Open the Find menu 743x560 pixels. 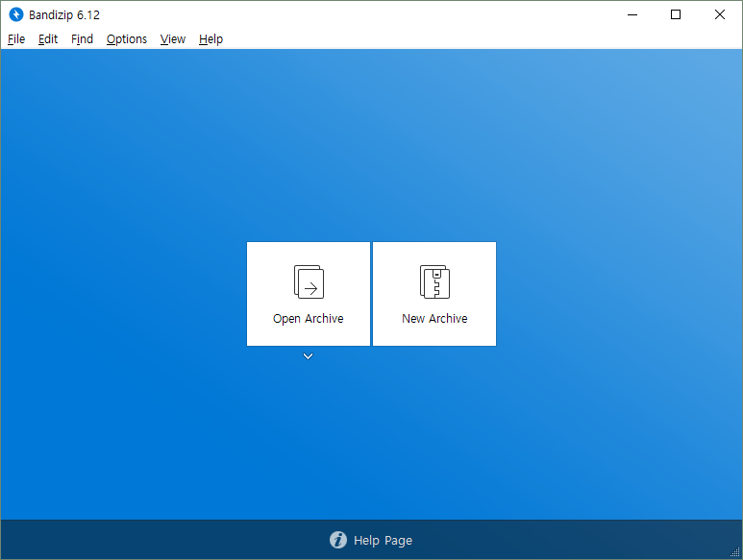(x=83, y=39)
